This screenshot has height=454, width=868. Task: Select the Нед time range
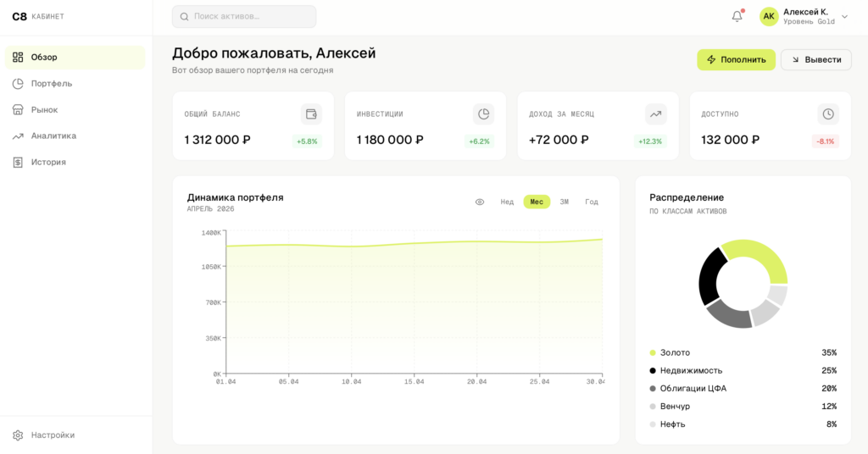pos(507,202)
